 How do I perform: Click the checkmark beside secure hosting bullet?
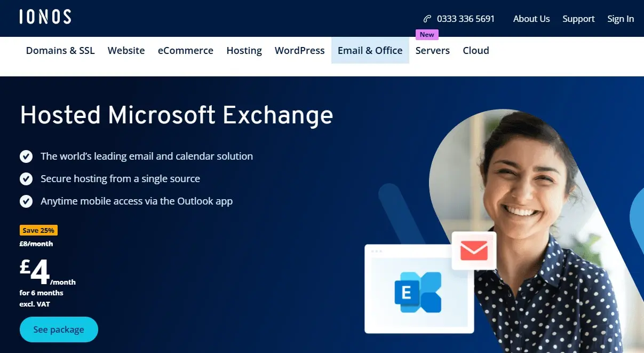point(26,179)
